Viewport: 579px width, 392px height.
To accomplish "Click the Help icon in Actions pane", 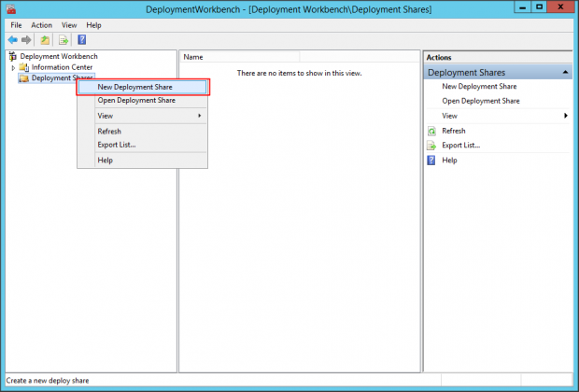I will point(431,161).
